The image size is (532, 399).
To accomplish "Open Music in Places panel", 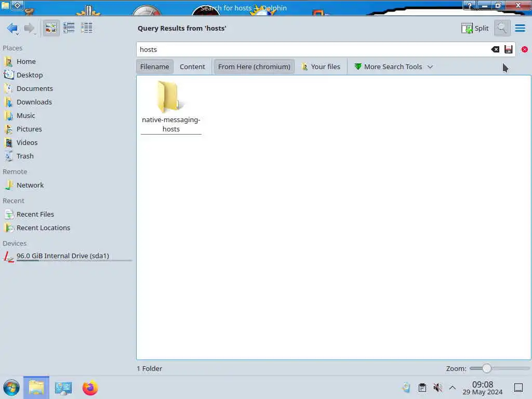I will (26, 116).
